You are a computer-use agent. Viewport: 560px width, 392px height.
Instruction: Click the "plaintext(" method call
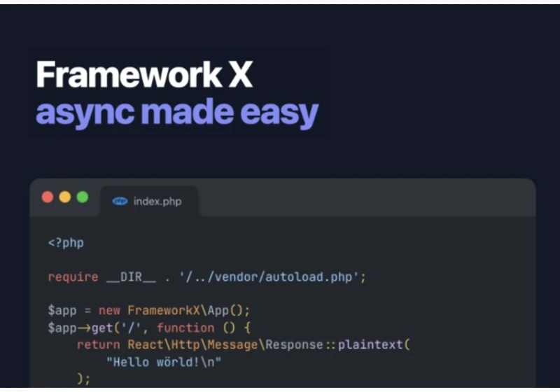click(x=374, y=345)
